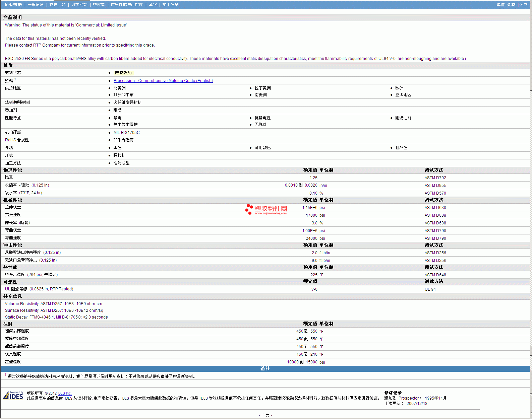Click the 阻燃等级 value V-0
This screenshot has width=532, height=419.
click(314, 289)
